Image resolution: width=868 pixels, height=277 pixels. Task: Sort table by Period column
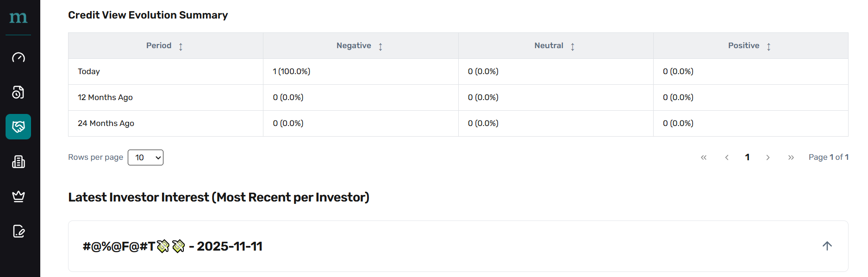(x=181, y=46)
